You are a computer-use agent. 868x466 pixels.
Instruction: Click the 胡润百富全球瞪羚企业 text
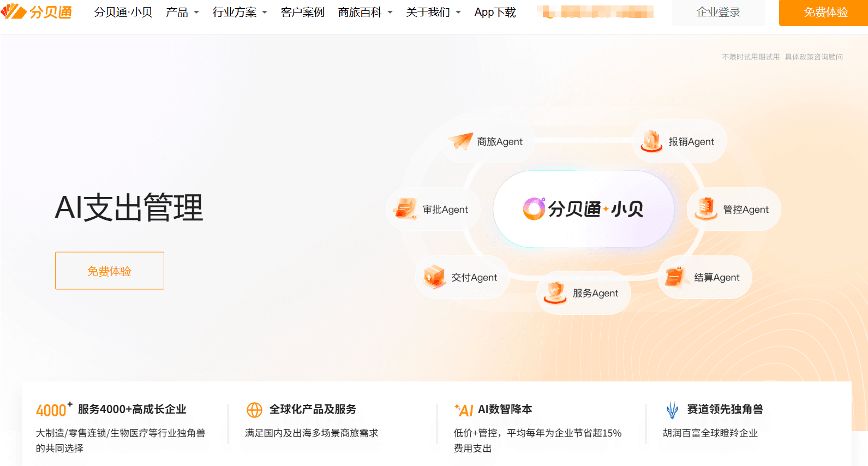click(x=710, y=433)
